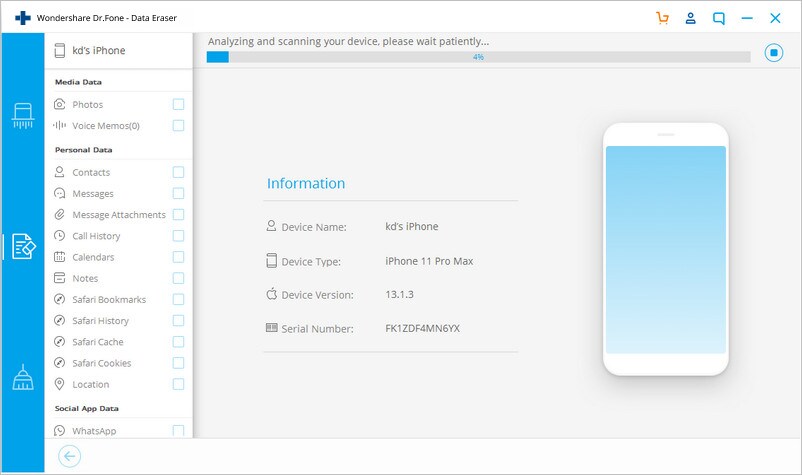Screen dimensions: 802x475
Task: Click the scanning progress bar
Action: coord(478,57)
